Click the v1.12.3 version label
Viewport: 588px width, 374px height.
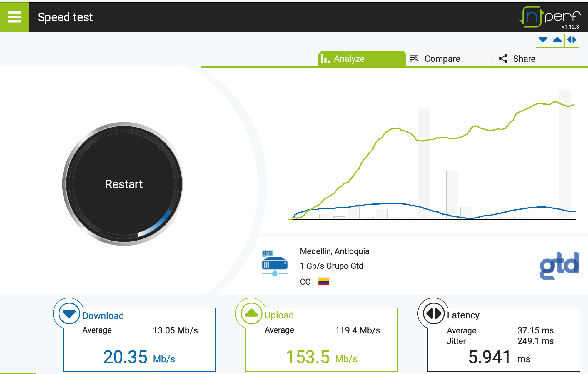(570, 27)
